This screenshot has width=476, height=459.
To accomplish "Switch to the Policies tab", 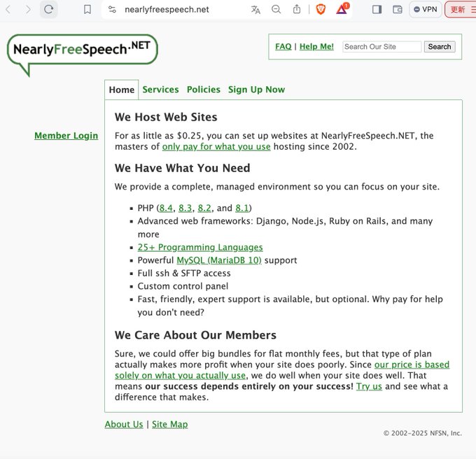I will 204,90.
